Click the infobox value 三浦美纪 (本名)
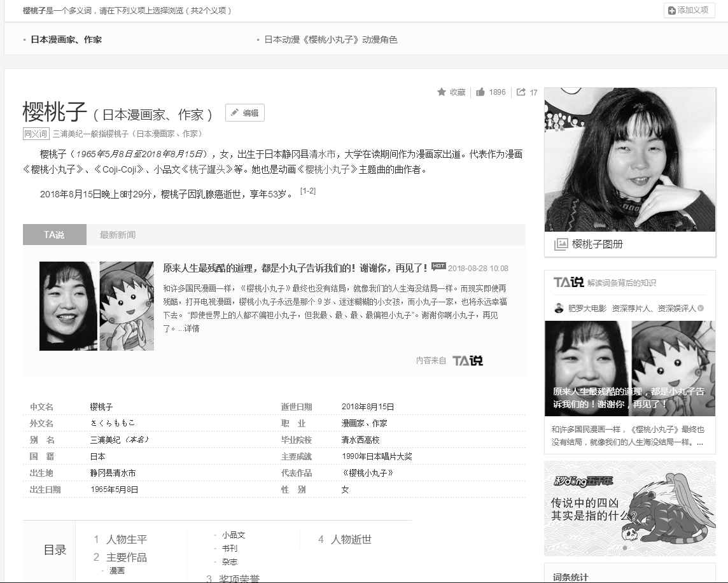Screen dimensions: 728x583 pos(120,440)
